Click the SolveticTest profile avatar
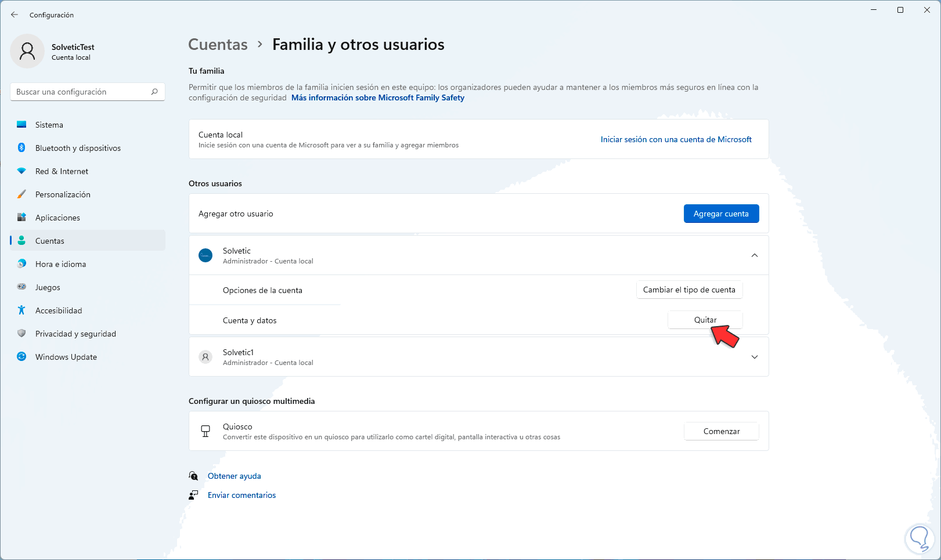Image resolution: width=941 pixels, height=560 pixels. [27, 51]
